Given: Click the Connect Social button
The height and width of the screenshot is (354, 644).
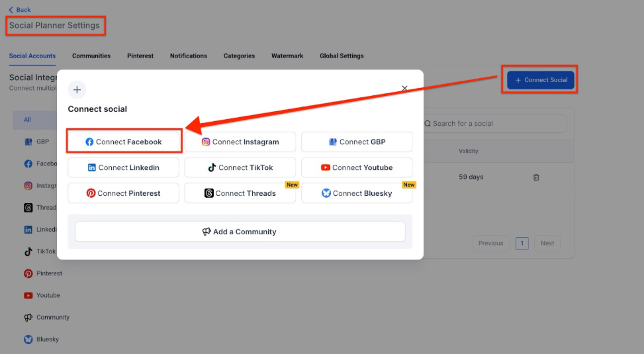Looking at the screenshot, I should pos(541,80).
